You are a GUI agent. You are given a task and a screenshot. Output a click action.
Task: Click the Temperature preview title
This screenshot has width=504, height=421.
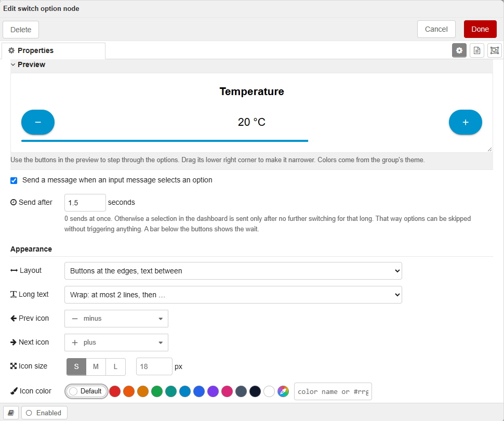pos(251,91)
